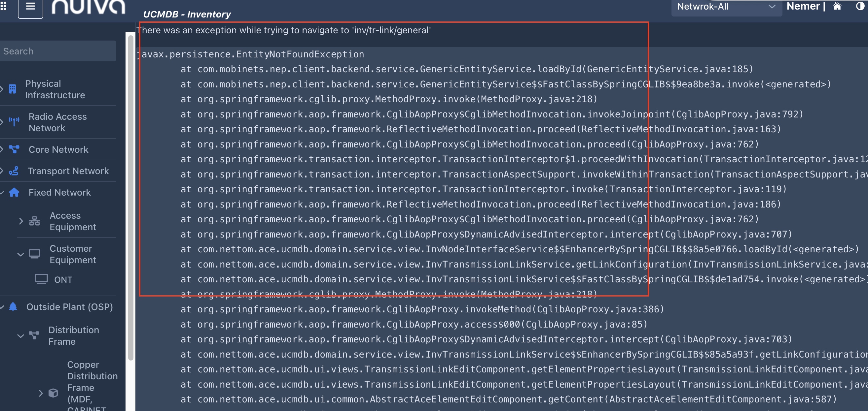Open the Netwrok-All dropdown
Screen dimensions: 868x411
click(x=726, y=7)
